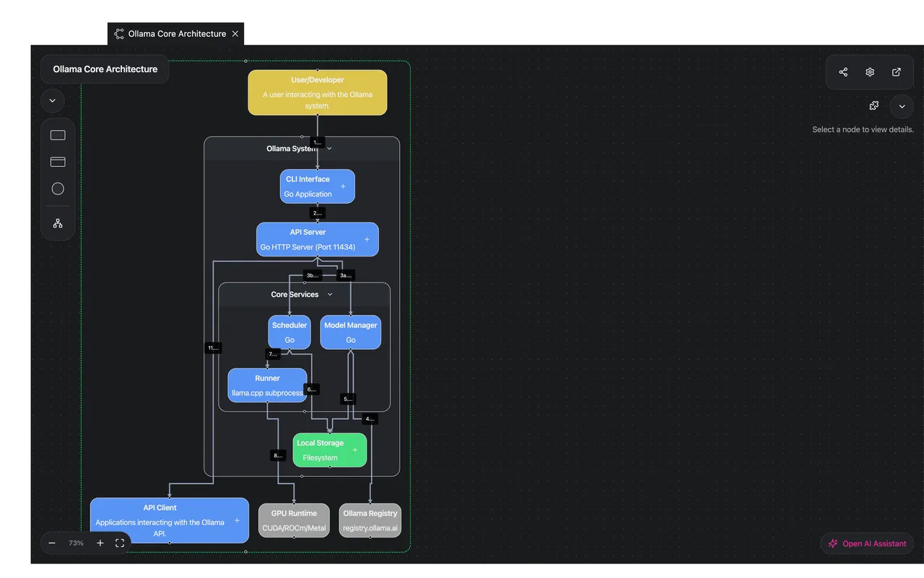This screenshot has height=578, width=924.
Task: Click the diagram icon in the tab
Action: point(119,34)
